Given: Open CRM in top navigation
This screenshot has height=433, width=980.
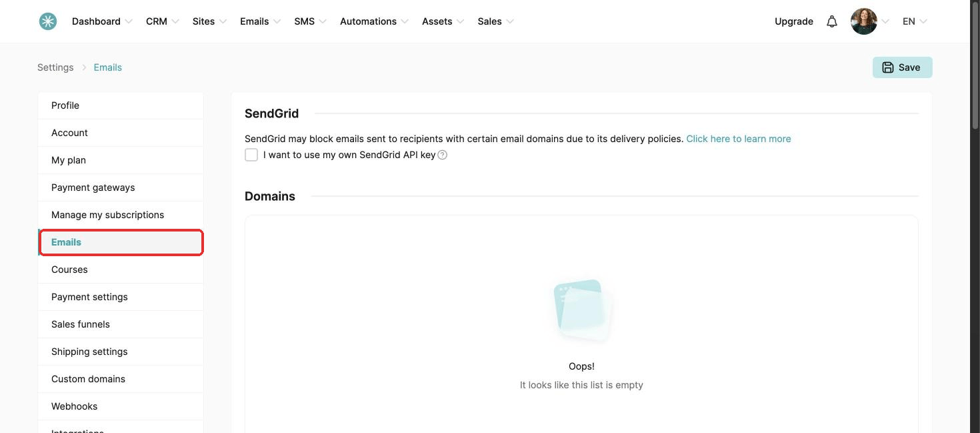Looking at the screenshot, I should [x=157, y=21].
